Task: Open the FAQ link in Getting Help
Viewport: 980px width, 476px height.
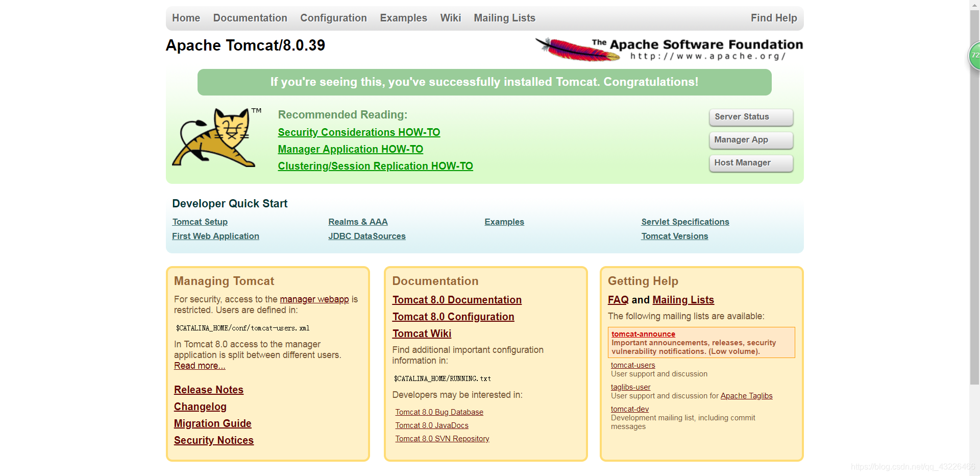Action: pyautogui.click(x=618, y=300)
